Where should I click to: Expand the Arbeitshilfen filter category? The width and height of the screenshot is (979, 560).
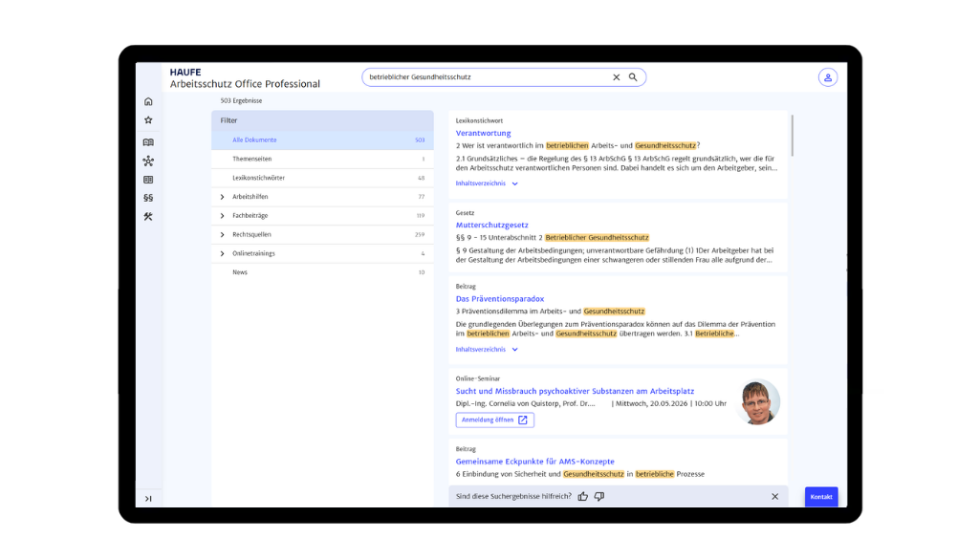(x=222, y=197)
